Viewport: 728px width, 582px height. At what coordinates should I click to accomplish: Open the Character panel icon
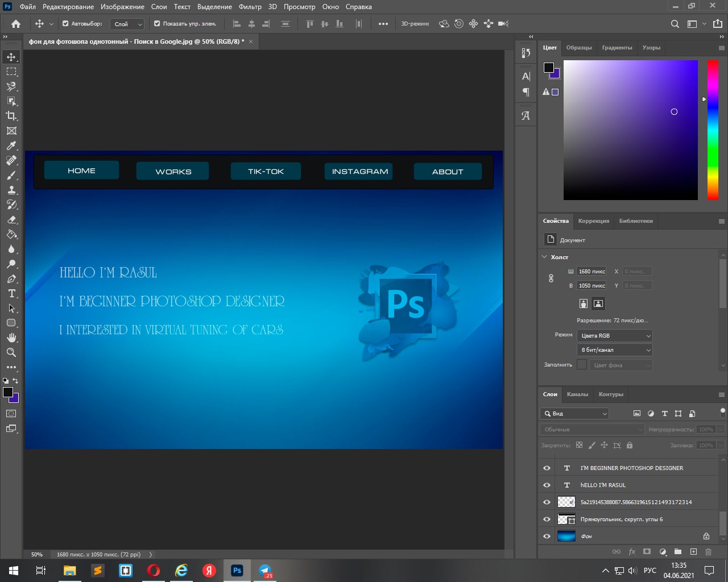pos(526,76)
